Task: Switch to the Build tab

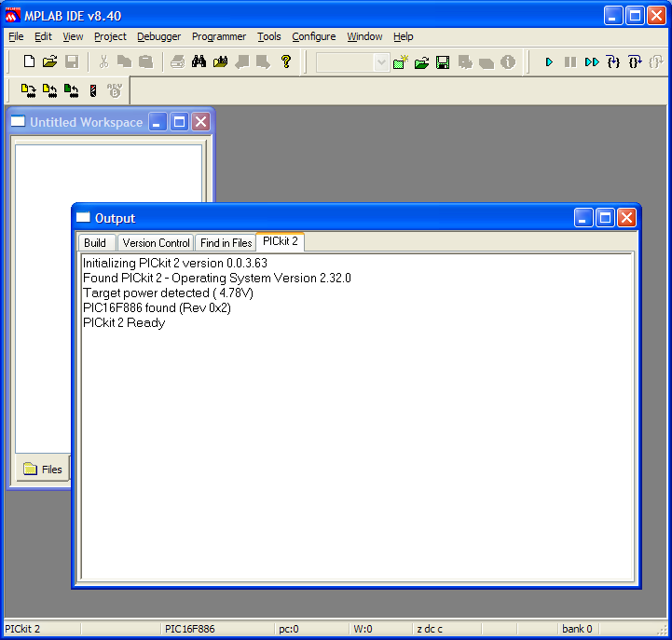Action: (x=95, y=243)
